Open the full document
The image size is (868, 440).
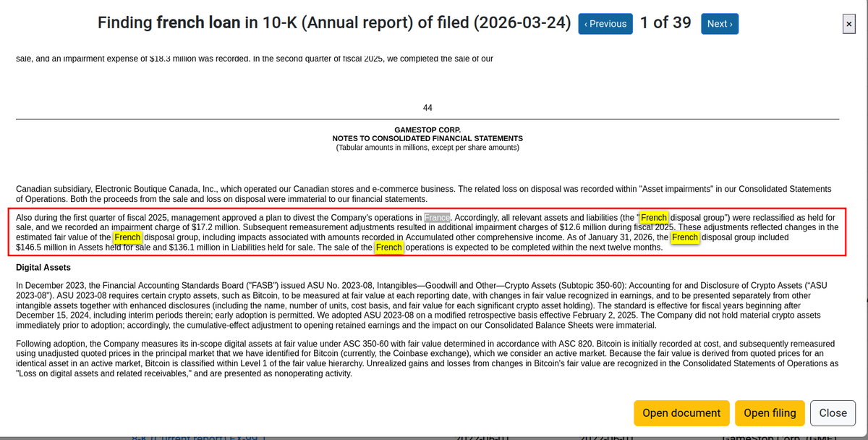tap(681, 412)
